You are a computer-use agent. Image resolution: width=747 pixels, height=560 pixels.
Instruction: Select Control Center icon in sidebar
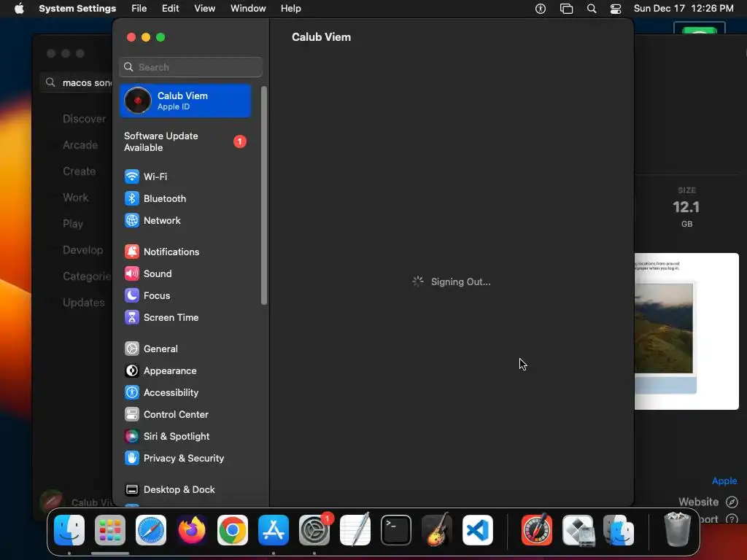[x=131, y=414]
